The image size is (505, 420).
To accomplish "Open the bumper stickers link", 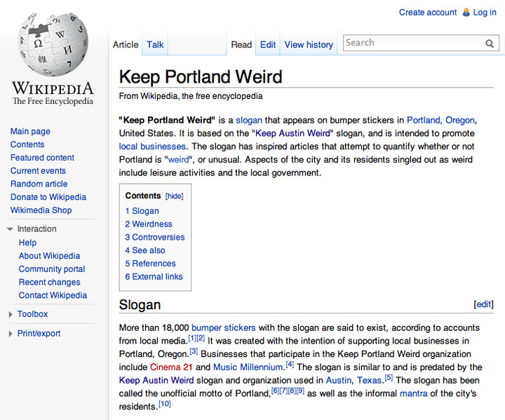I will point(224,328).
